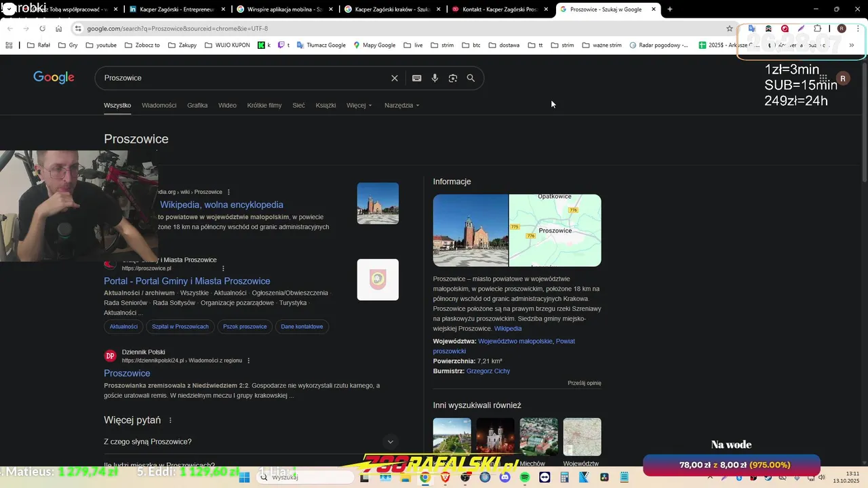Clear the Google search box with X

click(x=395, y=78)
